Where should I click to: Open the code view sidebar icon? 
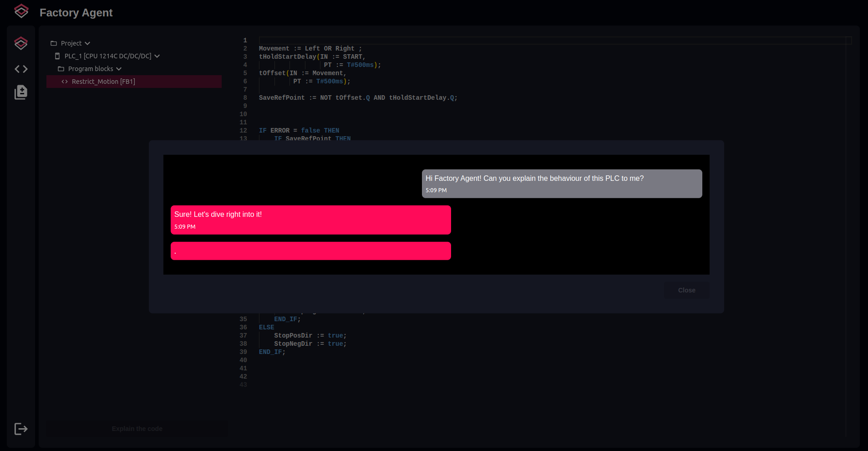pyautogui.click(x=21, y=69)
